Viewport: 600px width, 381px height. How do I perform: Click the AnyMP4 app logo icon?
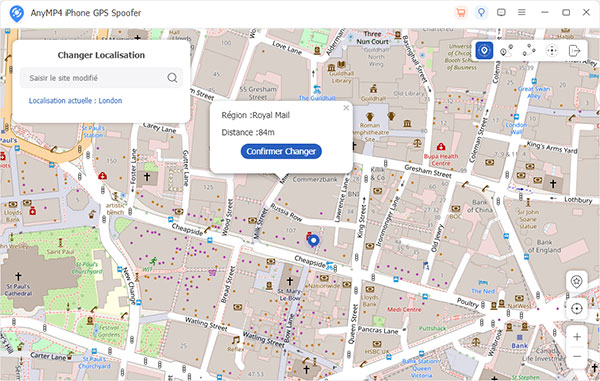point(16,13)
